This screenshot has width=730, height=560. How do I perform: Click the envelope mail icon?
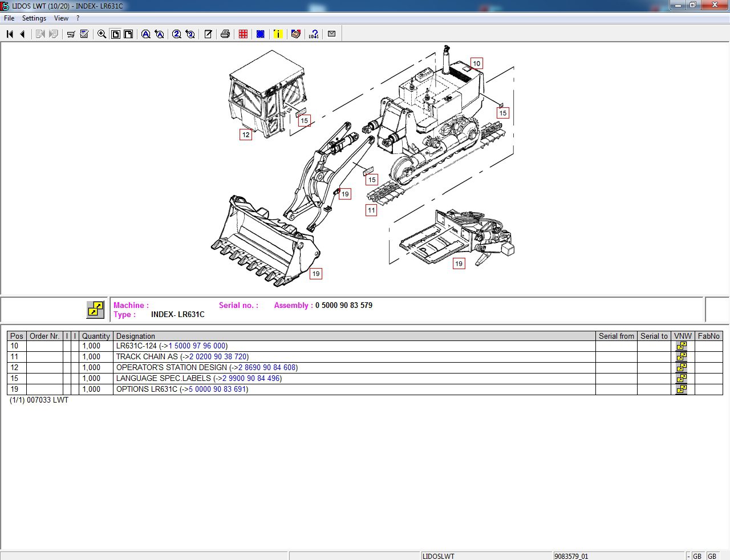coord(331,34)
